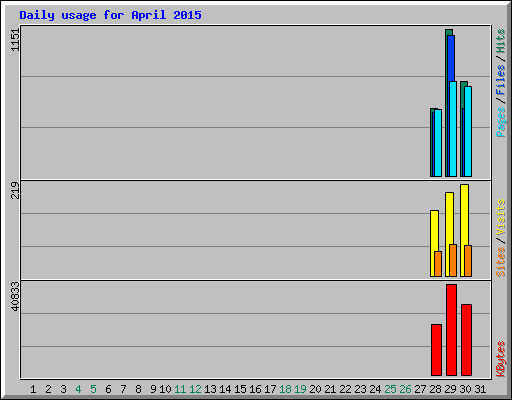Click green day 26 on the x-axis

click(405, 389)
